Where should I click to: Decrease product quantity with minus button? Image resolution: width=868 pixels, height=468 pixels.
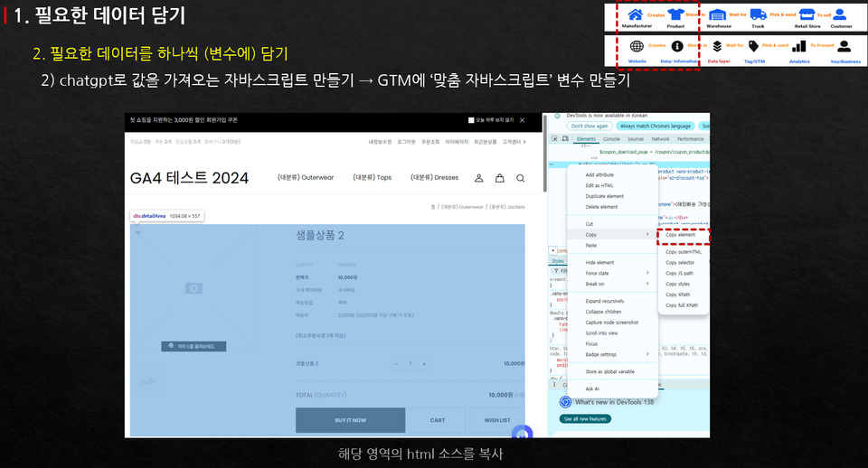click(x=396, y=363)
